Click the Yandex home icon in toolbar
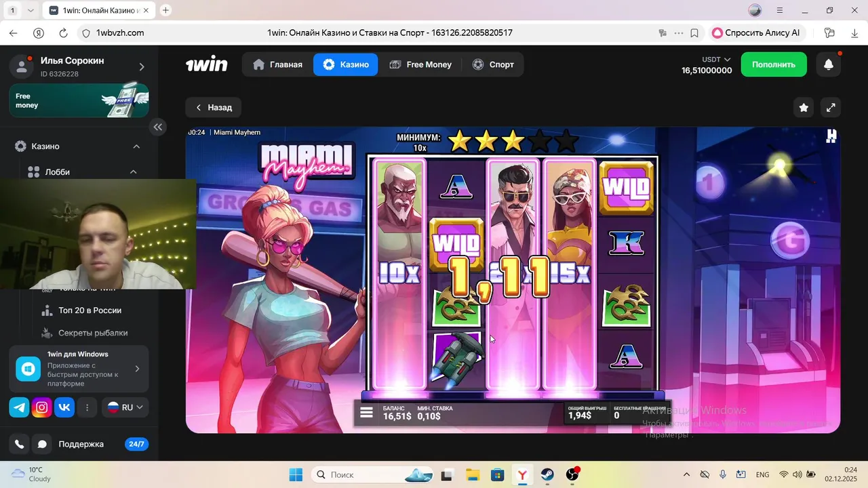868x488 pixels. coord(39,33)
